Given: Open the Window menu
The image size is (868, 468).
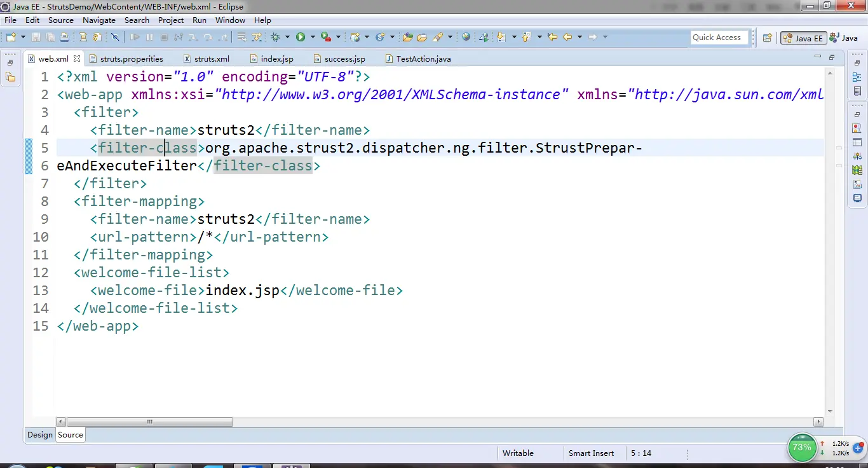Looking at the screenshot, I should point(230,20).
